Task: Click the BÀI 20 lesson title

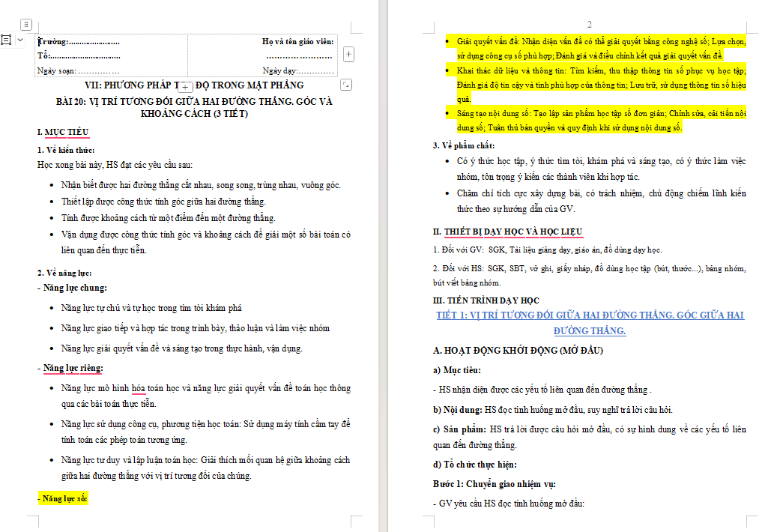Action: tap(194, 107)
